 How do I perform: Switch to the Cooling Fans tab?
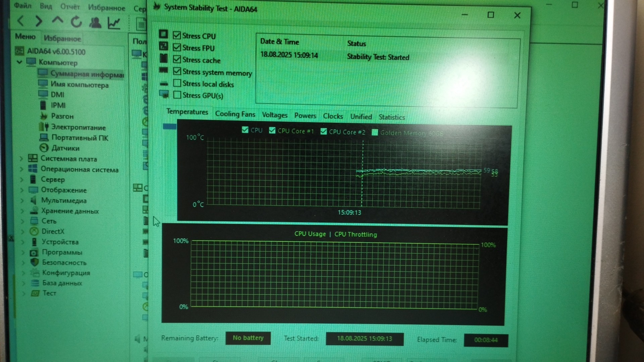(x=235, y=114)
